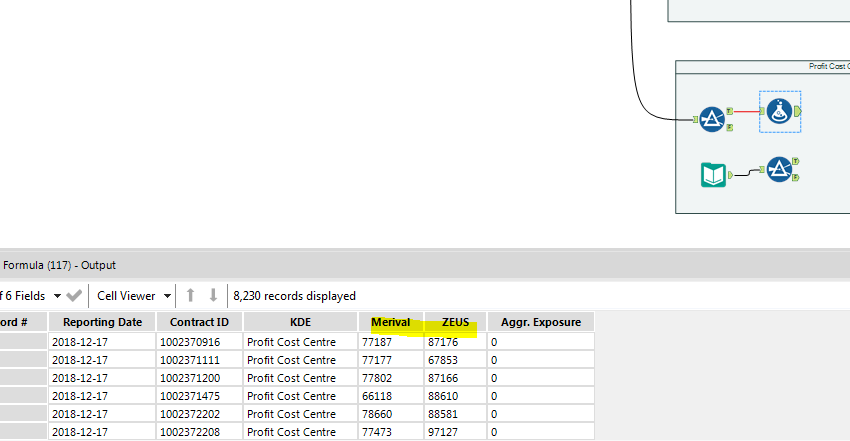Select the Formula tool (flask icon)

coord(780,112)
